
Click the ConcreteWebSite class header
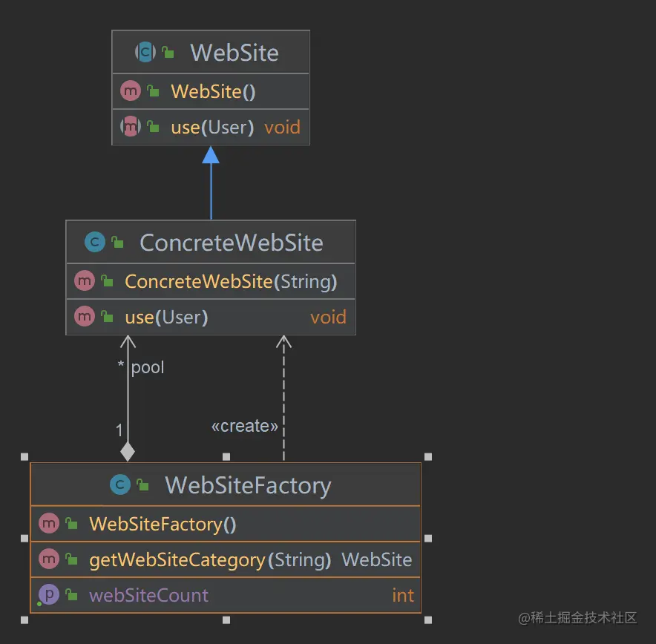point(232,242)
